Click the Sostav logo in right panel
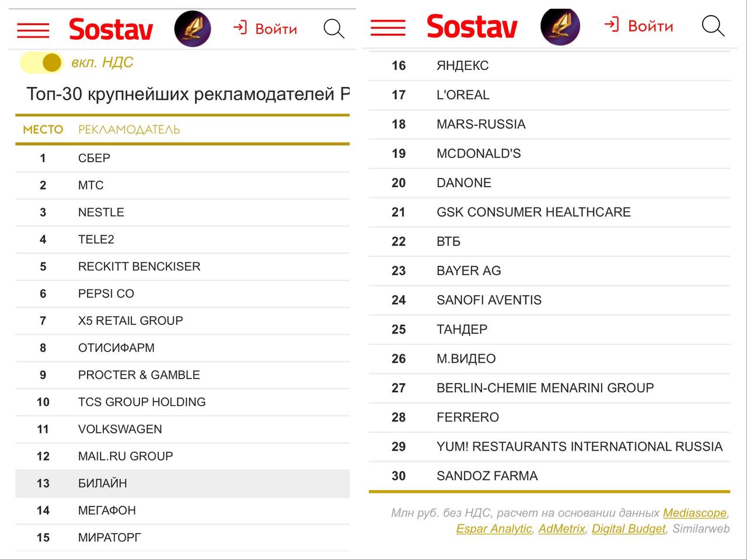The width and height of the screenshot is (747, 560). [x=472, y=27]
